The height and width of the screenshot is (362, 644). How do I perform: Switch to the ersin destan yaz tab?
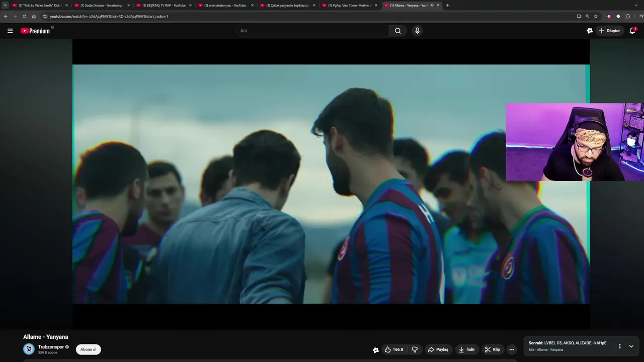225,5
